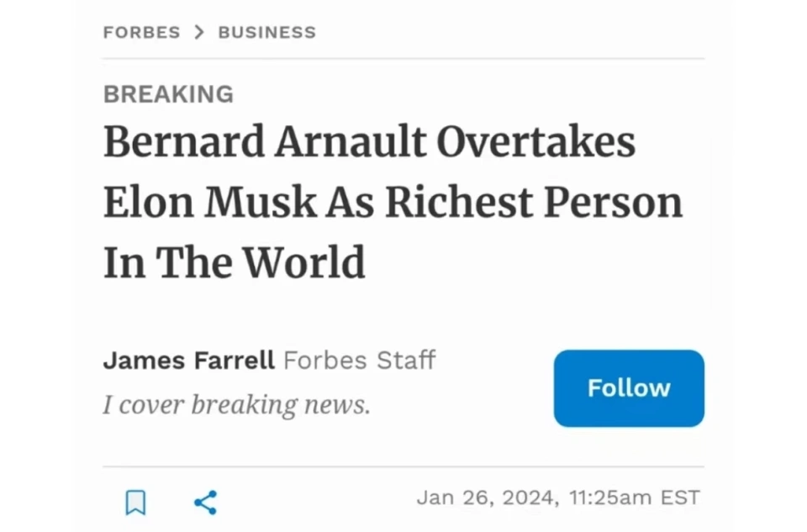Click "In The World" headline line
Screen dimensions: 807x532
tap(234, 262)
